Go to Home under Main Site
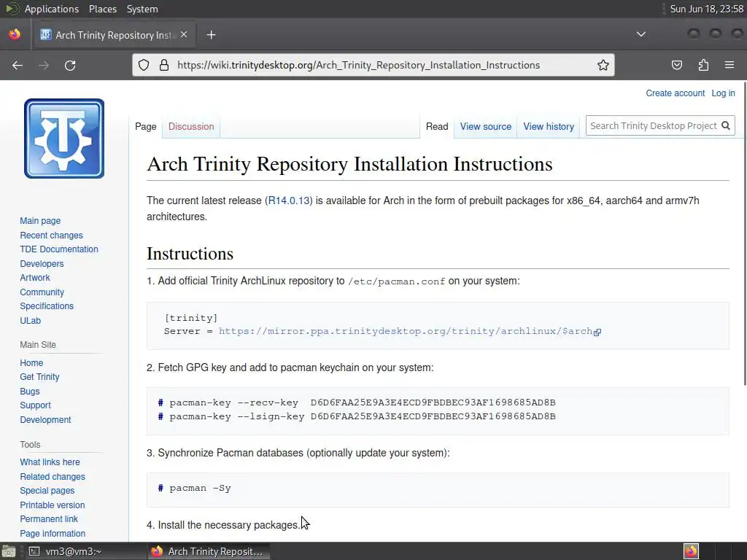 (x=31, y=363)
